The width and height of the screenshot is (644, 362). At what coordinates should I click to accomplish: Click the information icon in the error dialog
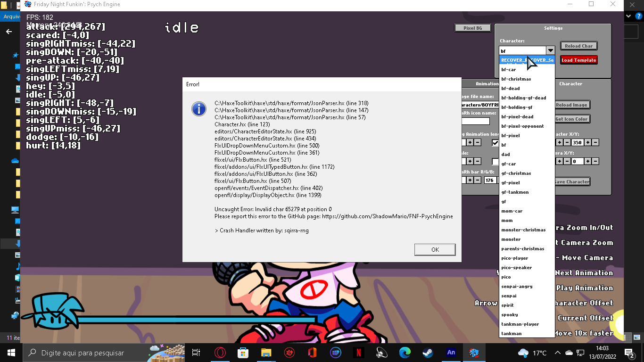198,109
